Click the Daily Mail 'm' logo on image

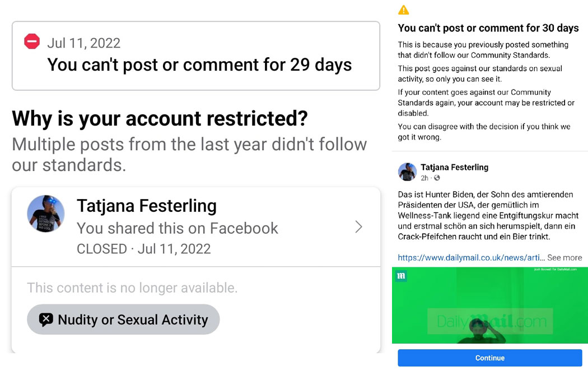[401, 276]
